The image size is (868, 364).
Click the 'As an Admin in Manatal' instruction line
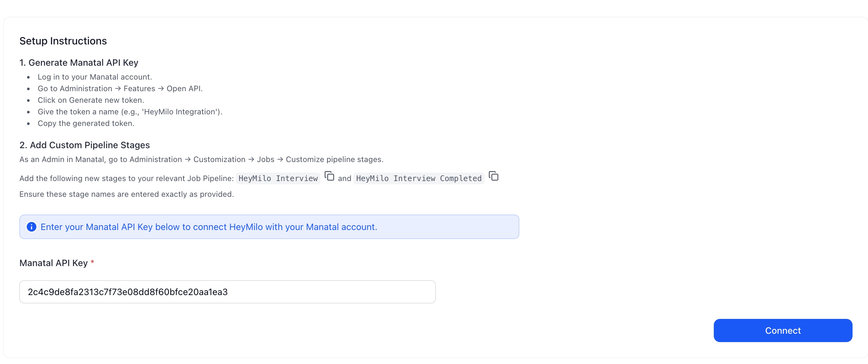pos(201,159)
